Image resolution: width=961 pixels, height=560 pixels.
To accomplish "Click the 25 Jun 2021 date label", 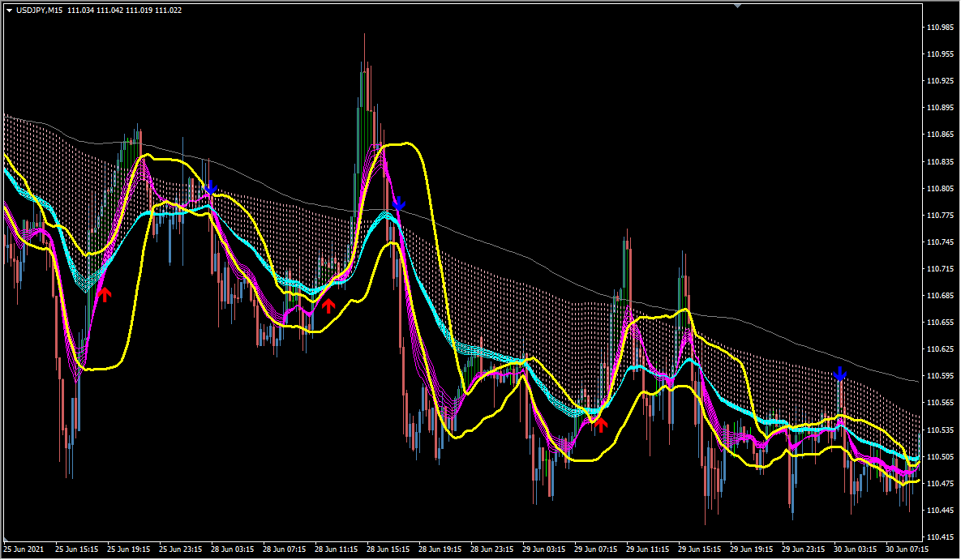I will [24, 549].
